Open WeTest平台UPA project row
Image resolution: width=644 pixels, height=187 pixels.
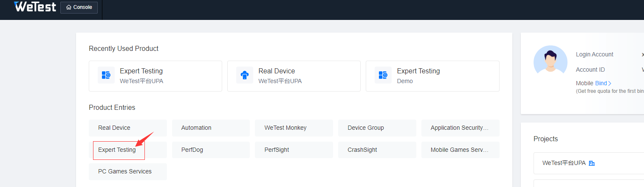[x=589, y=163]
